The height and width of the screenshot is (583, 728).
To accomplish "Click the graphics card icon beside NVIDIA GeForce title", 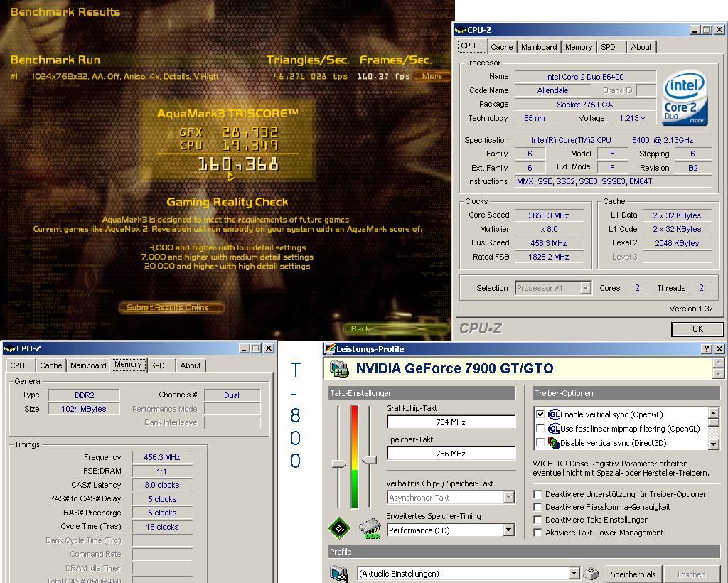I will click(339, 369).
